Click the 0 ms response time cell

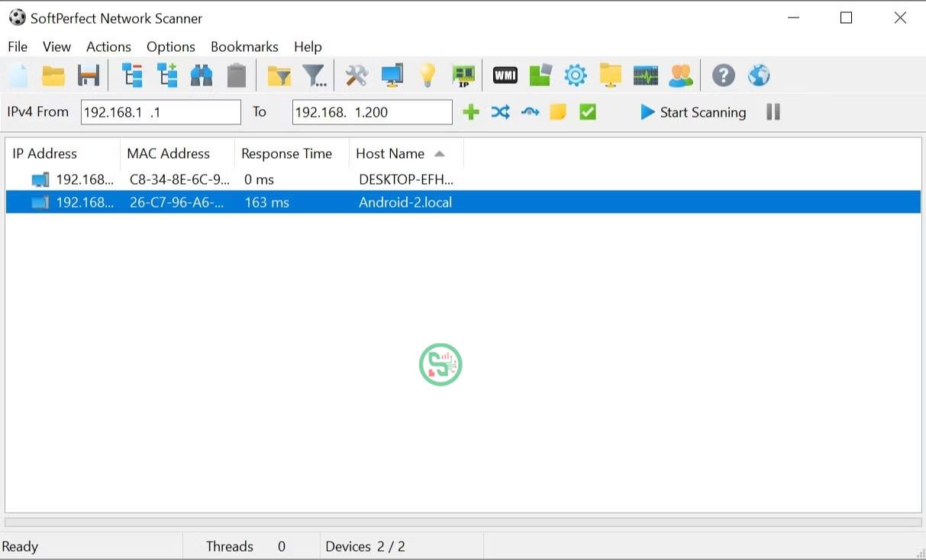[259, 180]
